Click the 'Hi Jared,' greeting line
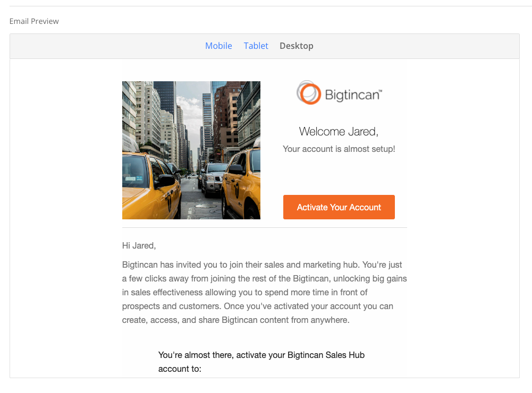Screen dimensions: 532x393 [x=139, y=245]
